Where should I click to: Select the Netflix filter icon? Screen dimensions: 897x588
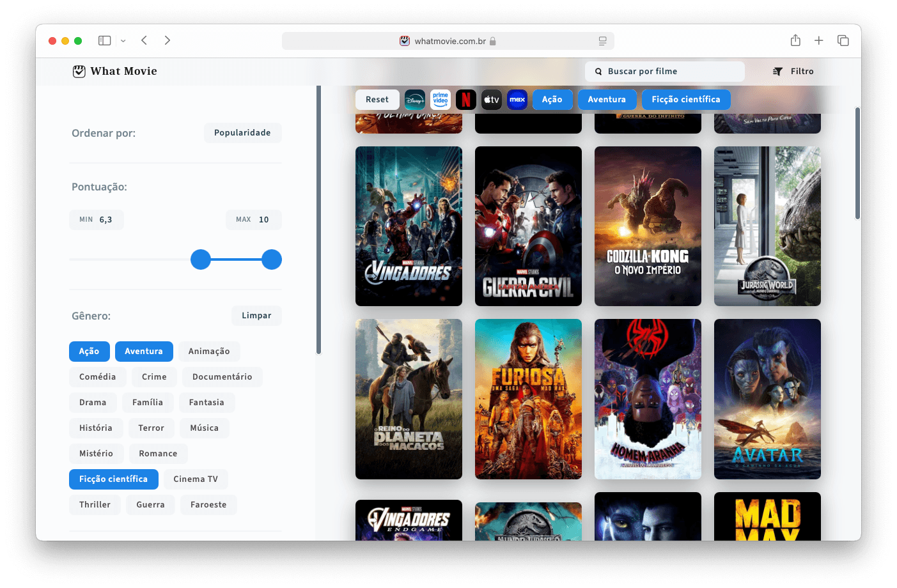[466, 100]
